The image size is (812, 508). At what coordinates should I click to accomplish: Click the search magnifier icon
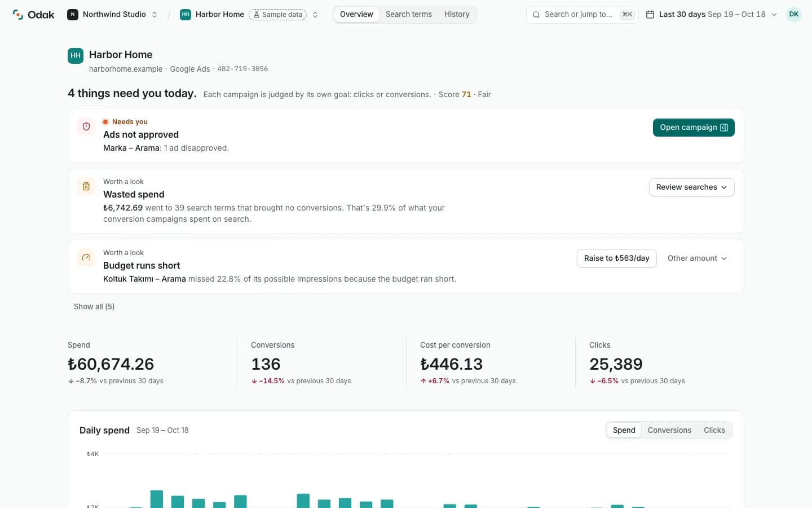click(x=536, y=15)
